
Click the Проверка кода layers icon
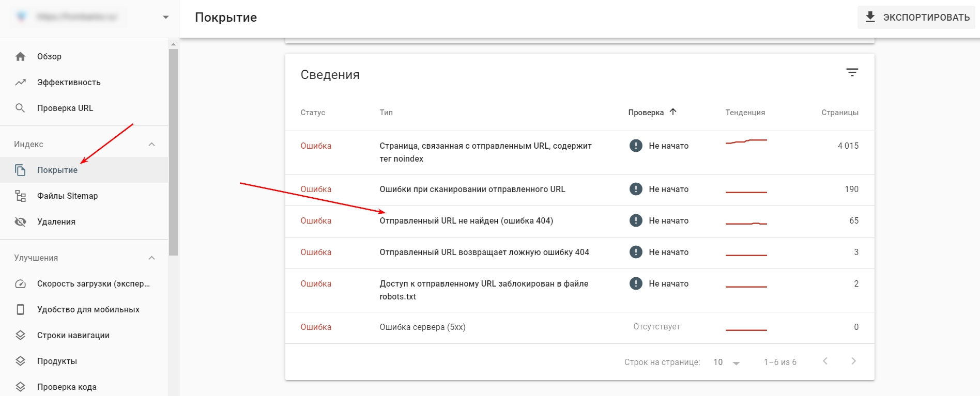pyautogui.click(x=20, y=387)
